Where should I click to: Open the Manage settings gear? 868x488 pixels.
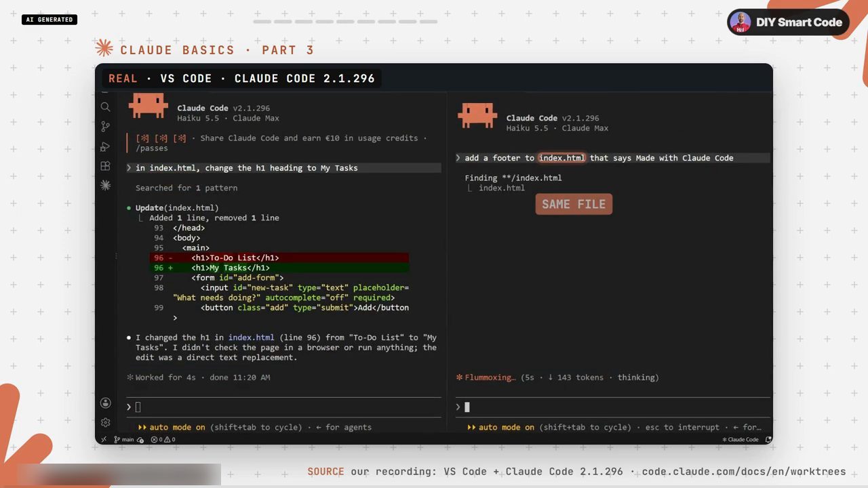pyautogui.click(x=105, y=422)
